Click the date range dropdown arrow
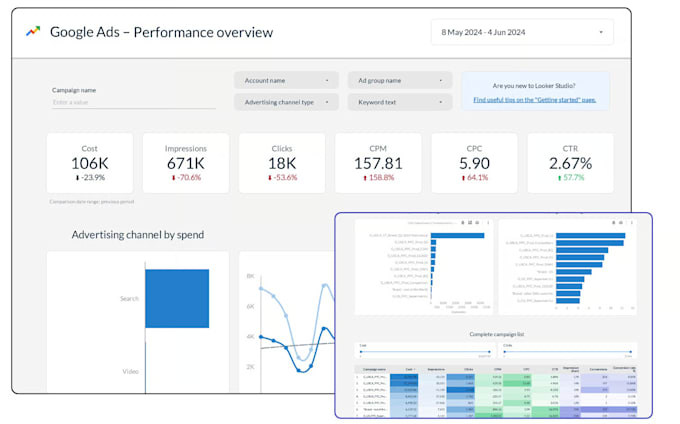The width and height of the screenshot is (680, 424). tap(601, 32)
